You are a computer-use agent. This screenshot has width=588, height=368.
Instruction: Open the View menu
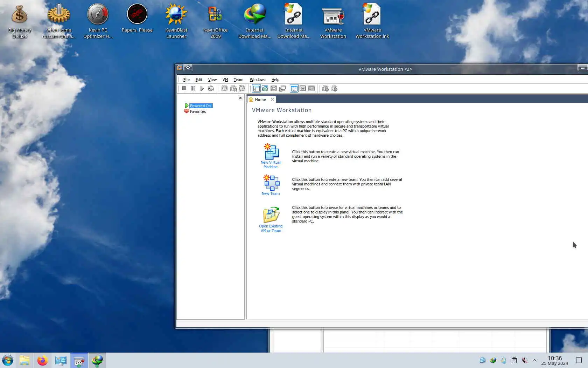pyautogui.click(x=212, y=80)
